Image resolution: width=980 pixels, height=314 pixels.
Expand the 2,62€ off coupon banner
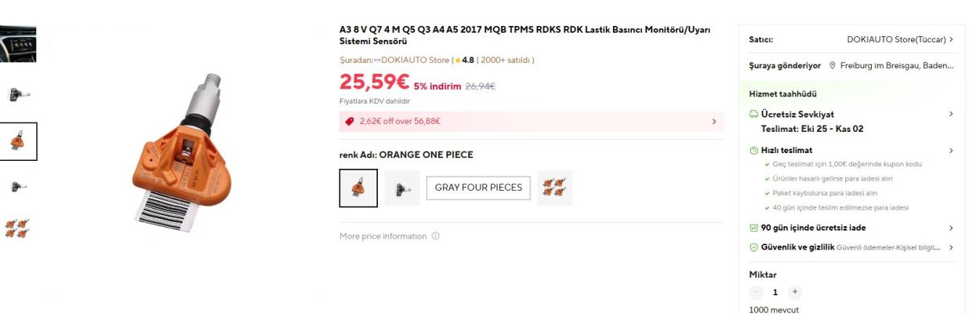tap(713, 122)
